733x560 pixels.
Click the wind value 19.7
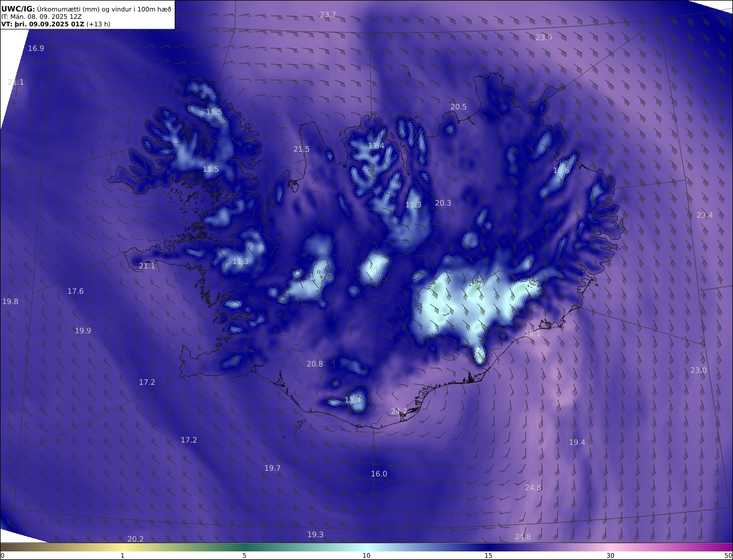click(x=273, y=468)
